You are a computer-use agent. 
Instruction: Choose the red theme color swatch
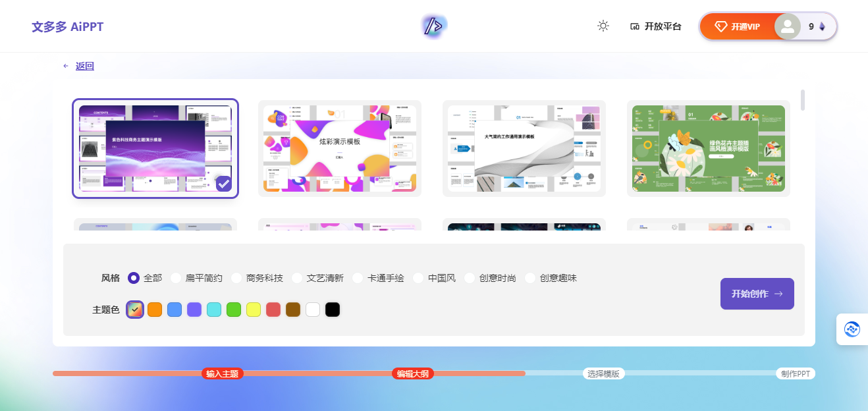pos(273,310)
